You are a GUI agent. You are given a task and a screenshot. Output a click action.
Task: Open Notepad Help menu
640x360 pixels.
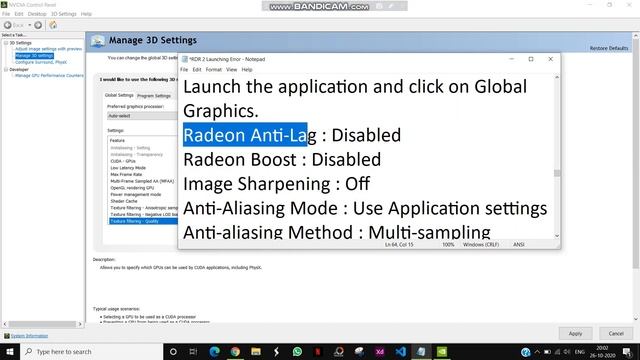[x=247, y=70]
